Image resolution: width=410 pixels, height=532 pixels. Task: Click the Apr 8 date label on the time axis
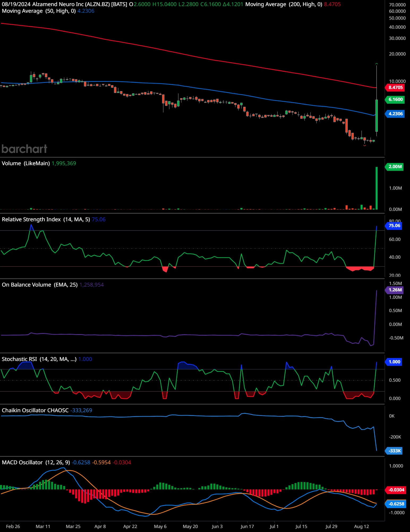[100, 526]
